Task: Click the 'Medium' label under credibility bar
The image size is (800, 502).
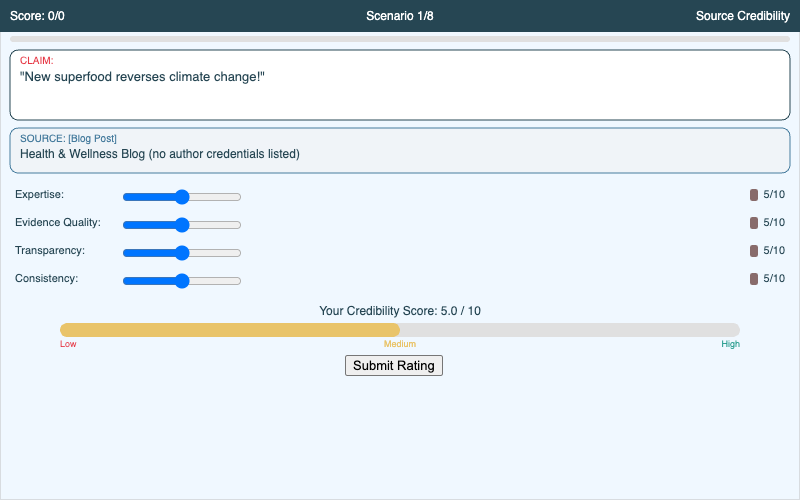Action: click(400, 344)
